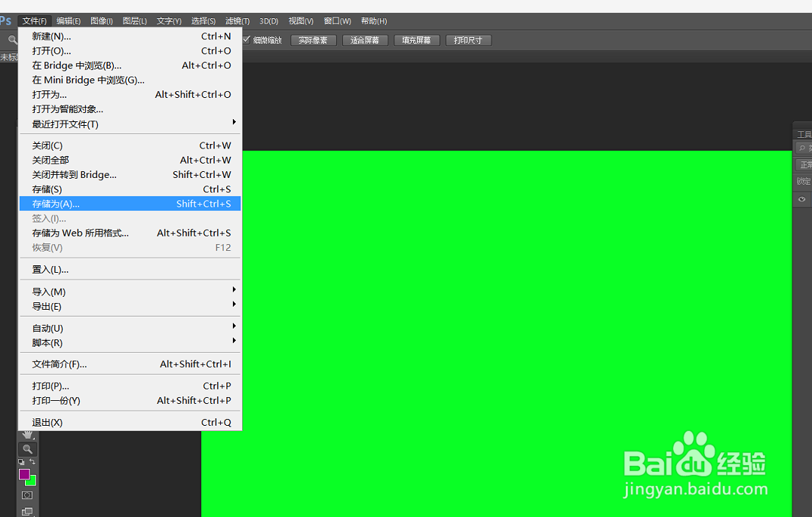This screenshot has width=812, height=517.
Task: Open the 3D(D) menu
Action: tap(268, 21)
